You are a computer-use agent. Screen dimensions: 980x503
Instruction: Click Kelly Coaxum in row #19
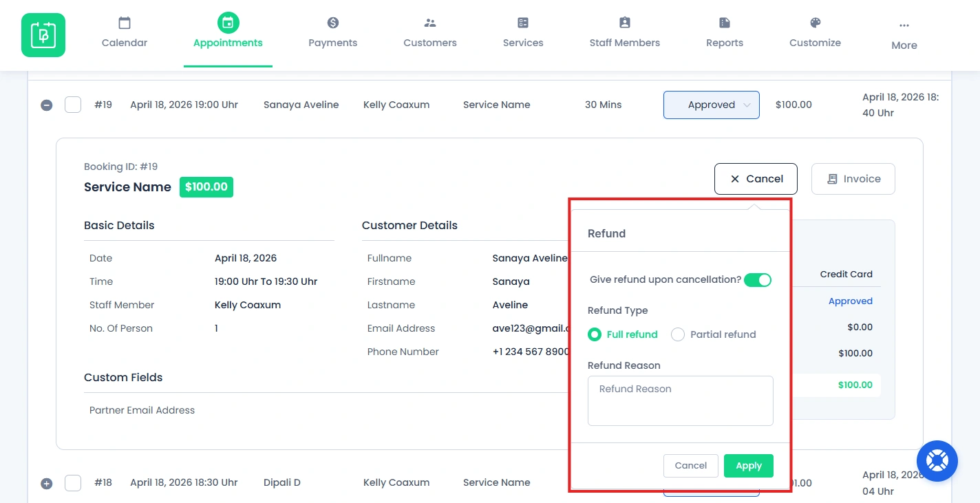click(396, 105)
